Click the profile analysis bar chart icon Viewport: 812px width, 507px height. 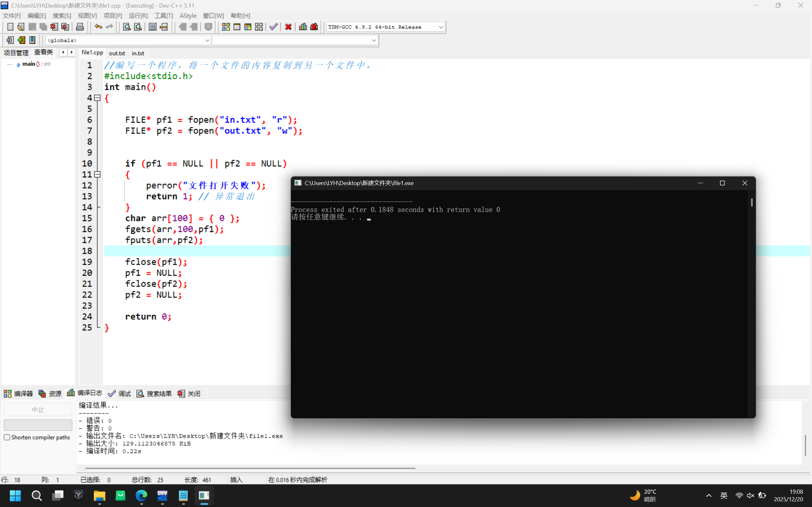point(303,27)
